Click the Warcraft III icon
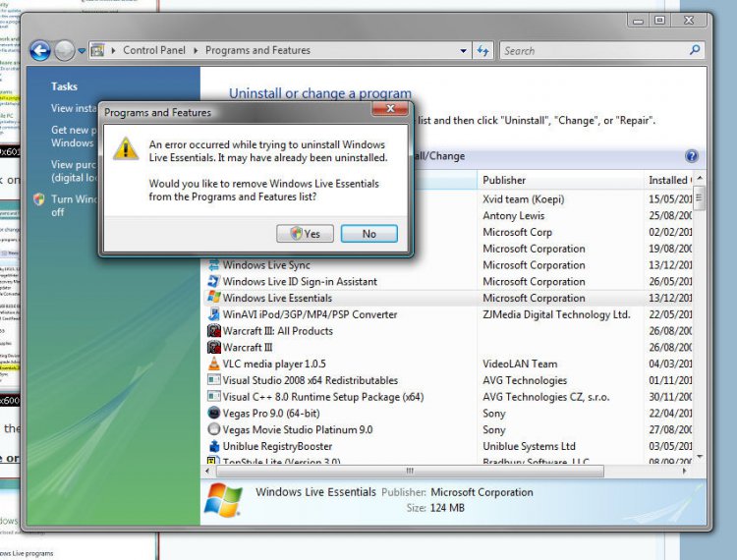The height and width of the screenshot is (560, 737). tap(214, 347)
